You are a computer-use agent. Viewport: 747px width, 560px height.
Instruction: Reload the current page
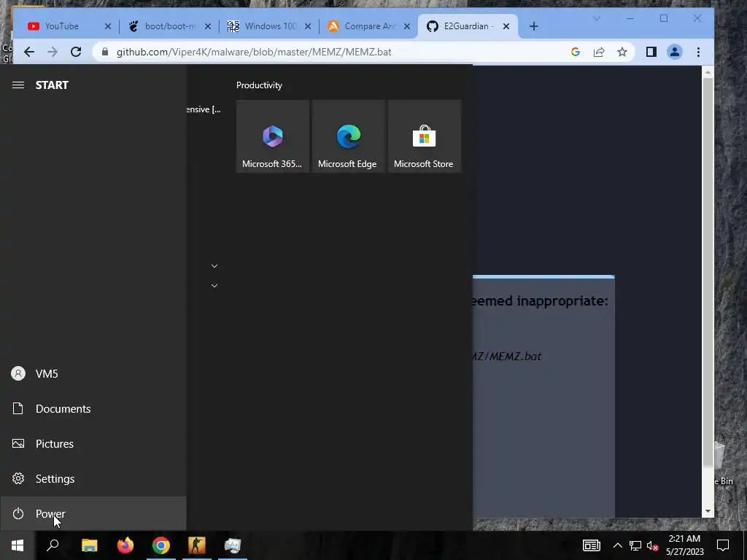pos(76,52)
